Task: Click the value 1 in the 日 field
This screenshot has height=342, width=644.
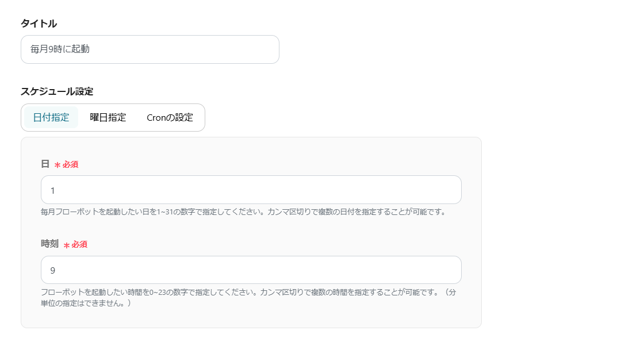Action: (x=51, y=190)
